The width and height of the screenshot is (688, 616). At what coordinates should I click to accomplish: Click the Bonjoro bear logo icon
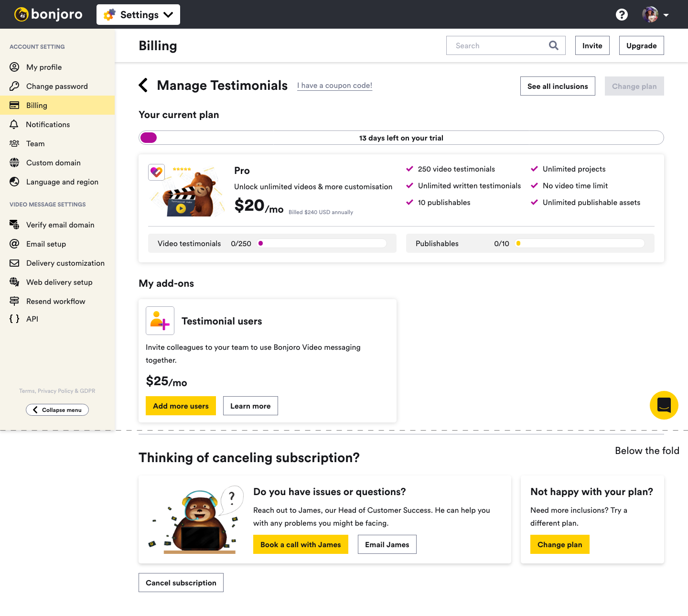coord(21,14)
